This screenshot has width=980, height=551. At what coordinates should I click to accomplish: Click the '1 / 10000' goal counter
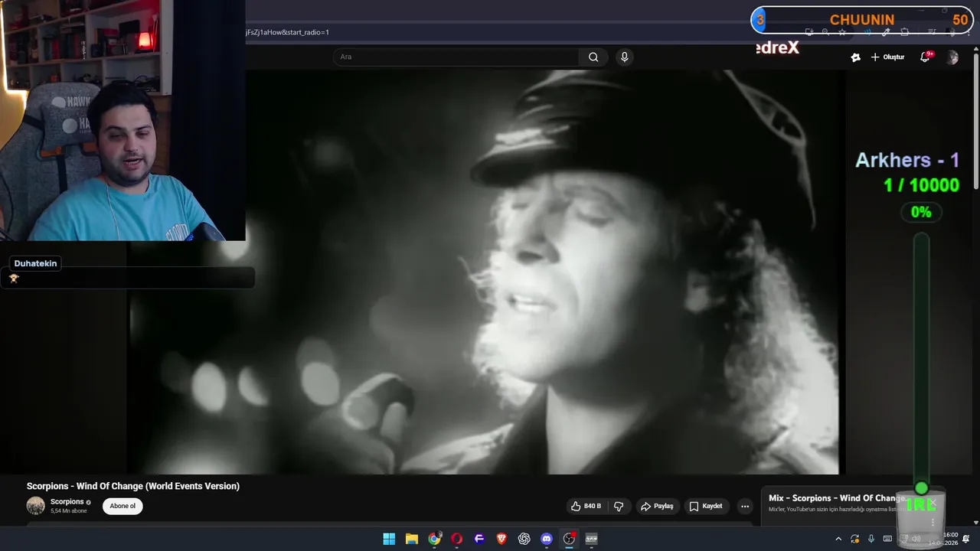[921, 185]
